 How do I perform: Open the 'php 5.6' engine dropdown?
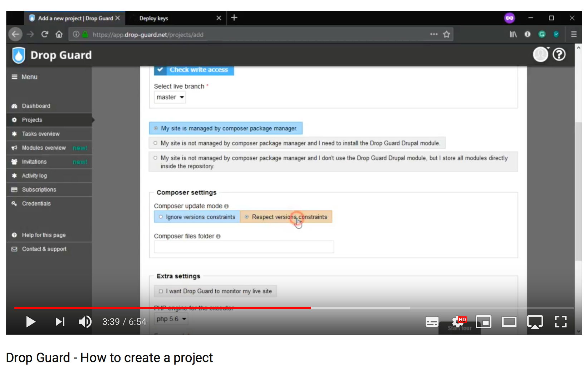coord(172,319)
